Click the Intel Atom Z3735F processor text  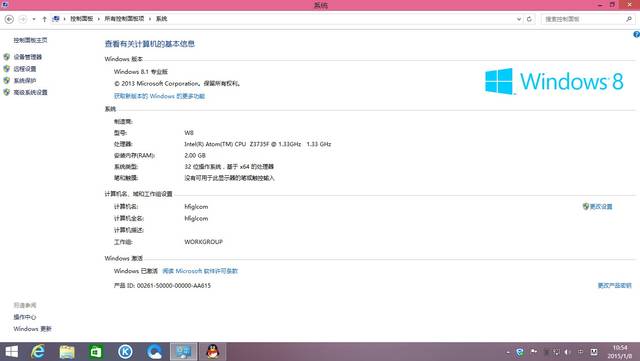tap(258, 144)
